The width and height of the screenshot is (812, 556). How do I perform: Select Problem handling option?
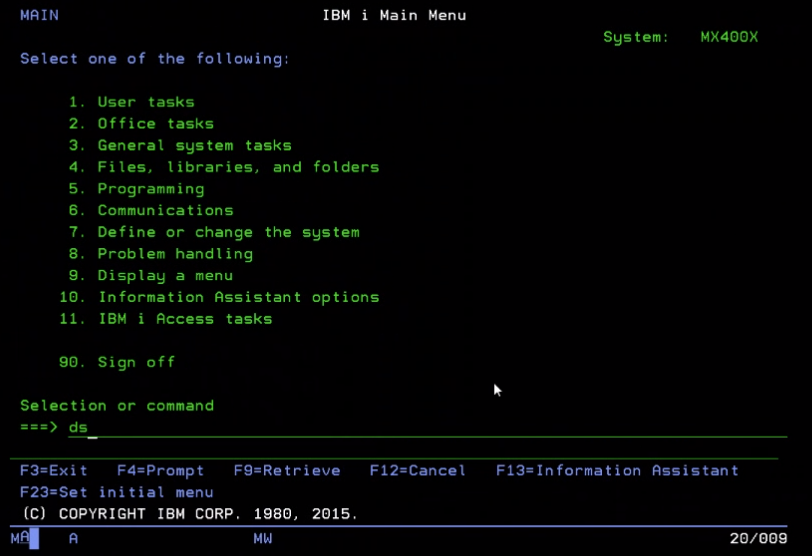coord(161,254)
